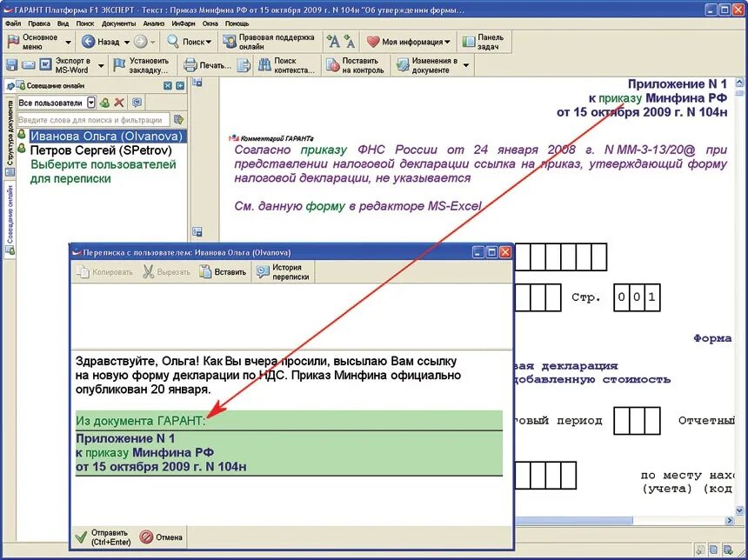Follow приказу ФНС России link in comment
The height and width of the screenshot is (560, 748).
click(x=324, y=150)
